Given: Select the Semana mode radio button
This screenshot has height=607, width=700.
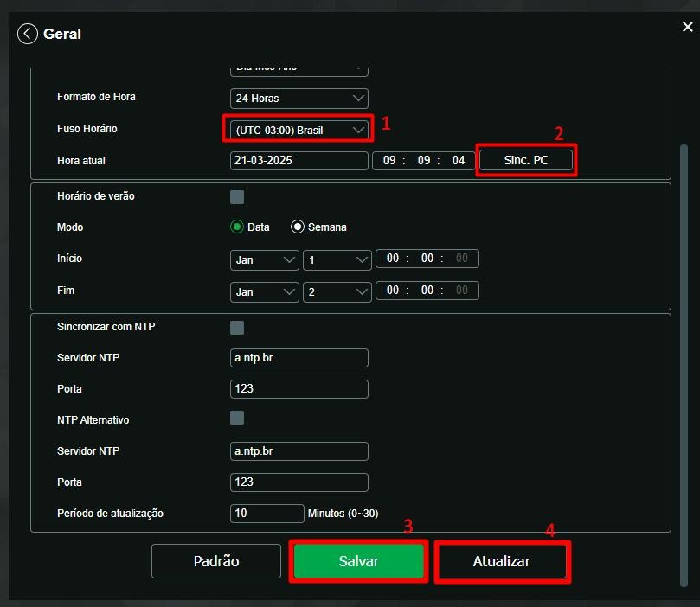Looking at the screenshot, I should pos(298,227).
